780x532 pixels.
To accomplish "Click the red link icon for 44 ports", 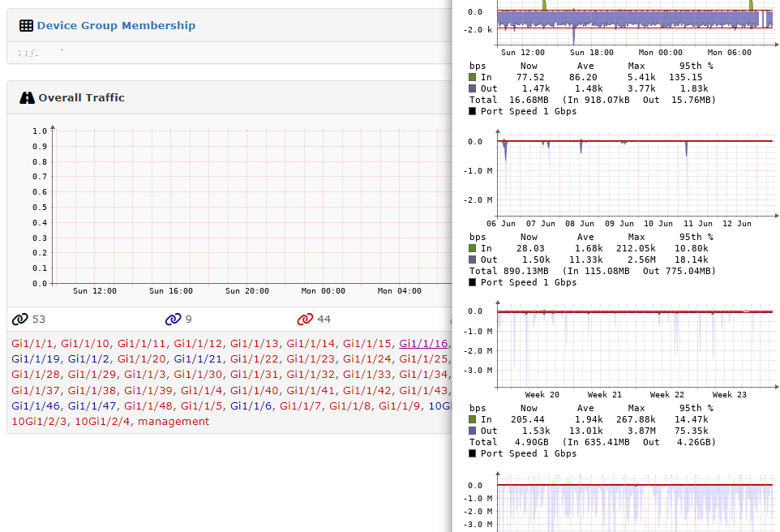I will click(x=305, y=319).
